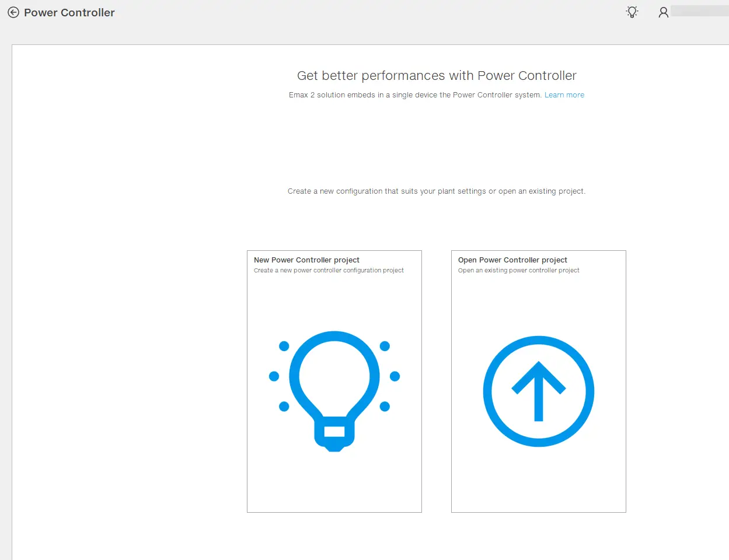729x560 pixels.
Task: Click the Power Controller page title in header
Action: [x=69, y=13]
